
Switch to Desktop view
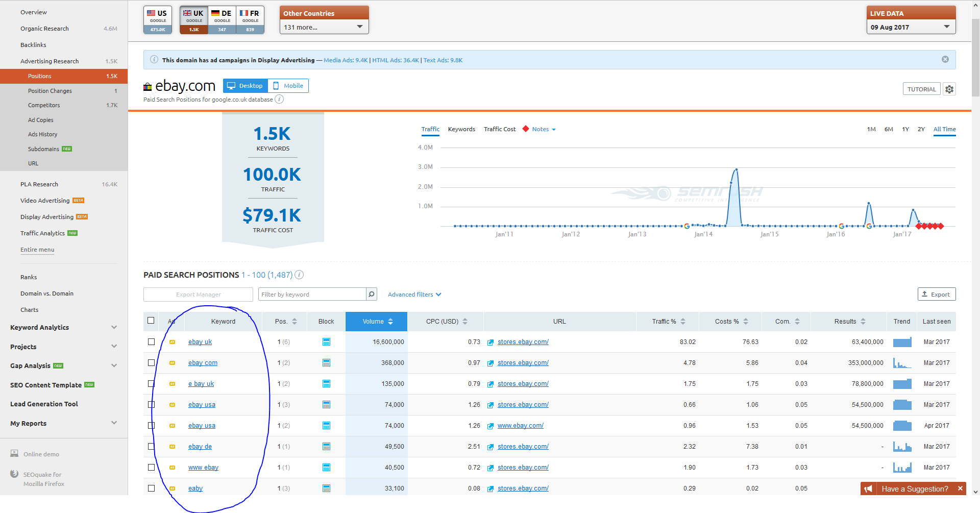246,86
